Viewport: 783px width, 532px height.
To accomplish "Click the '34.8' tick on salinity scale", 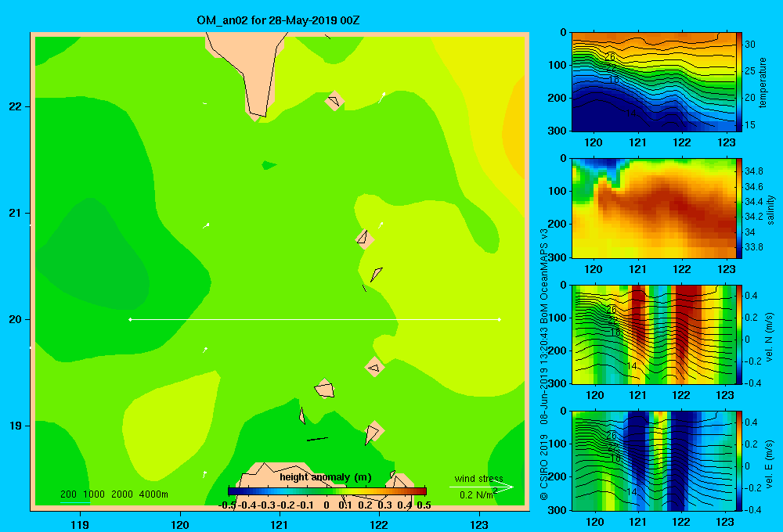I will (x=754, y=171).
